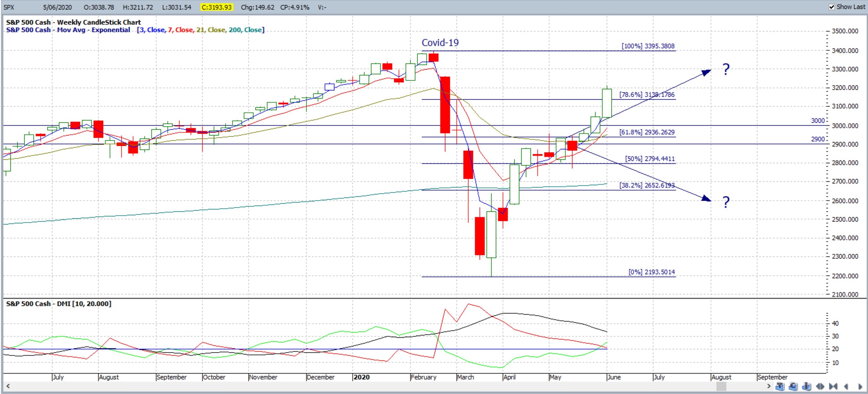Click the [38.2%] 2652.6193 Fibonacci label
The height and width of the screenshot is (394, 868).
coord(647,185)
